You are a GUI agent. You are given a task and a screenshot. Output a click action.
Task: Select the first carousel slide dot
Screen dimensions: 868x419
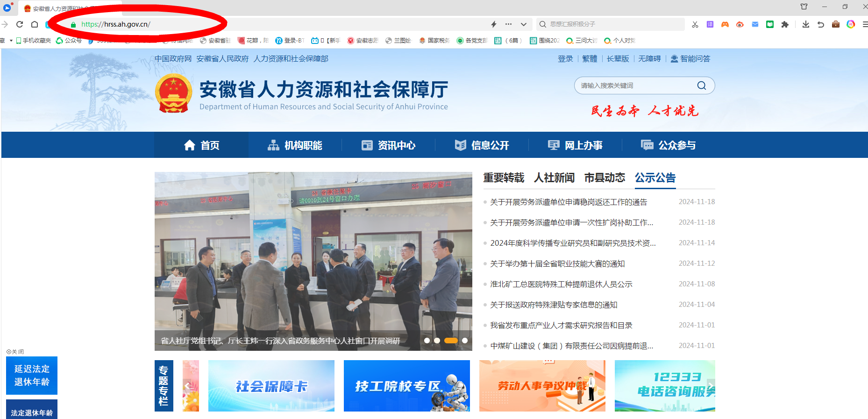(427, 341)
